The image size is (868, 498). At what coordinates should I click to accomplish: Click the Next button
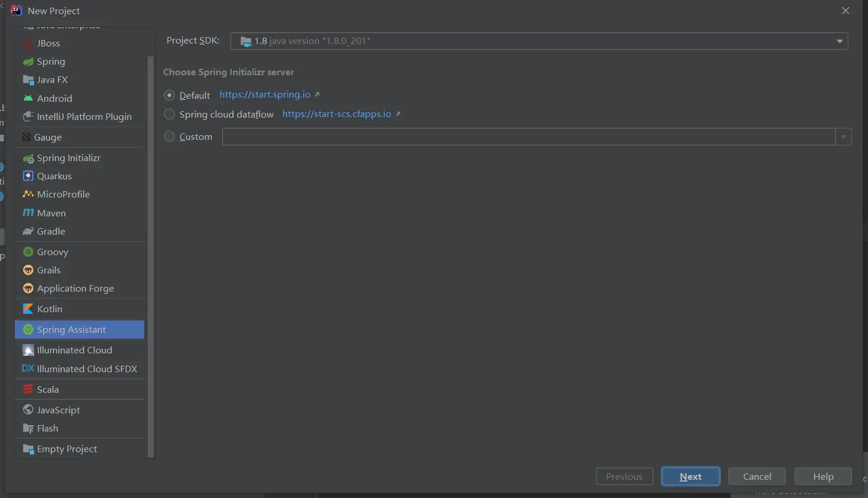click(x=691, y=476)
